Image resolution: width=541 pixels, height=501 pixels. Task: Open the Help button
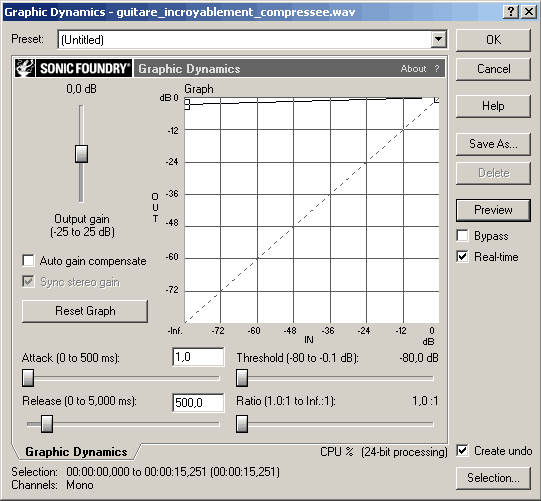tap(493, 106)
